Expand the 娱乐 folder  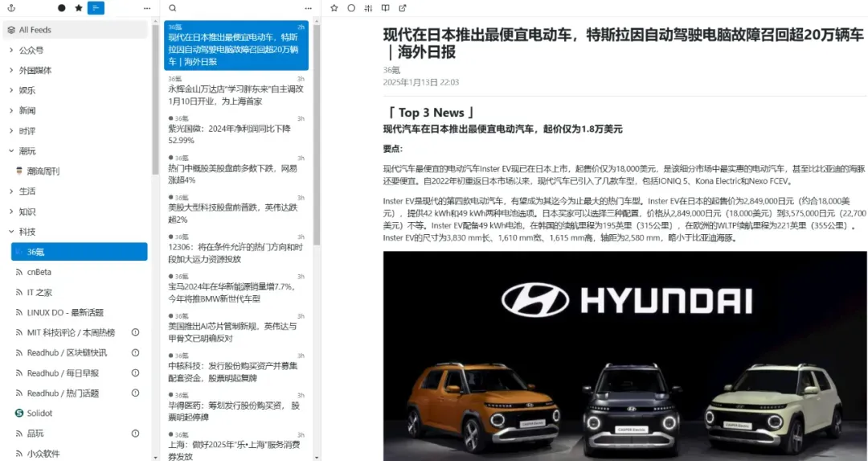(x=11, y=90)
